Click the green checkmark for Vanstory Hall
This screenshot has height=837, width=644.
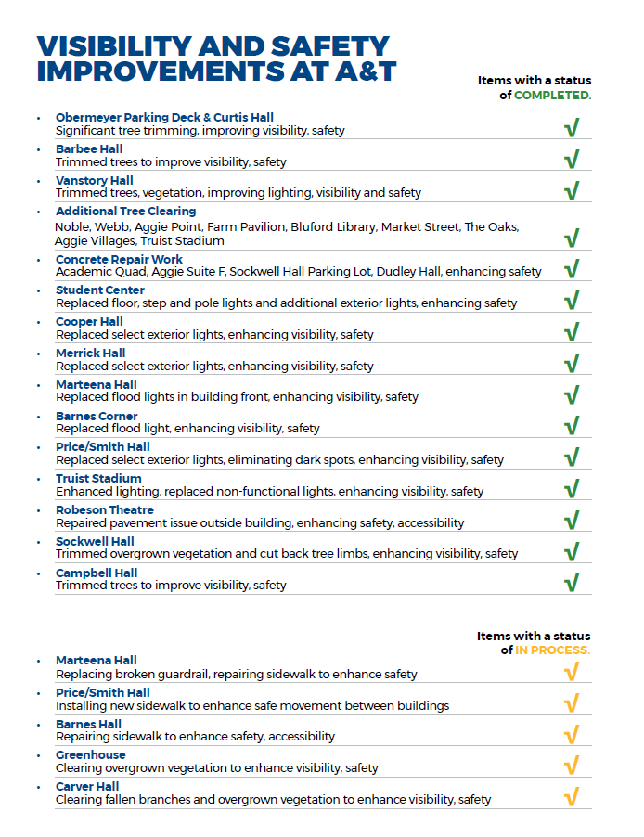point(572,191)
